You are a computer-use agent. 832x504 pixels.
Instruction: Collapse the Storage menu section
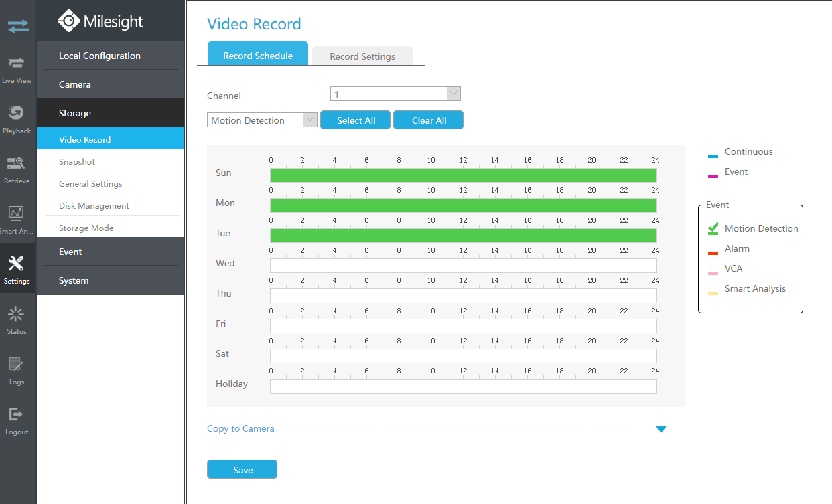point(111,113)
